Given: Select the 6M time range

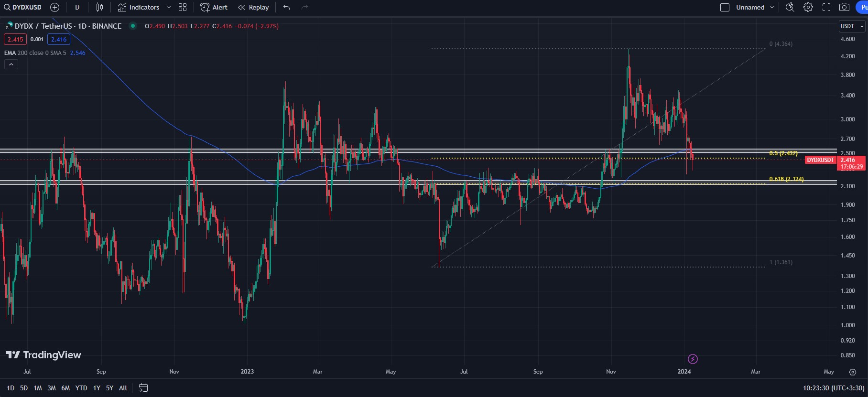Looking at the screenshot, I should 65,388.
